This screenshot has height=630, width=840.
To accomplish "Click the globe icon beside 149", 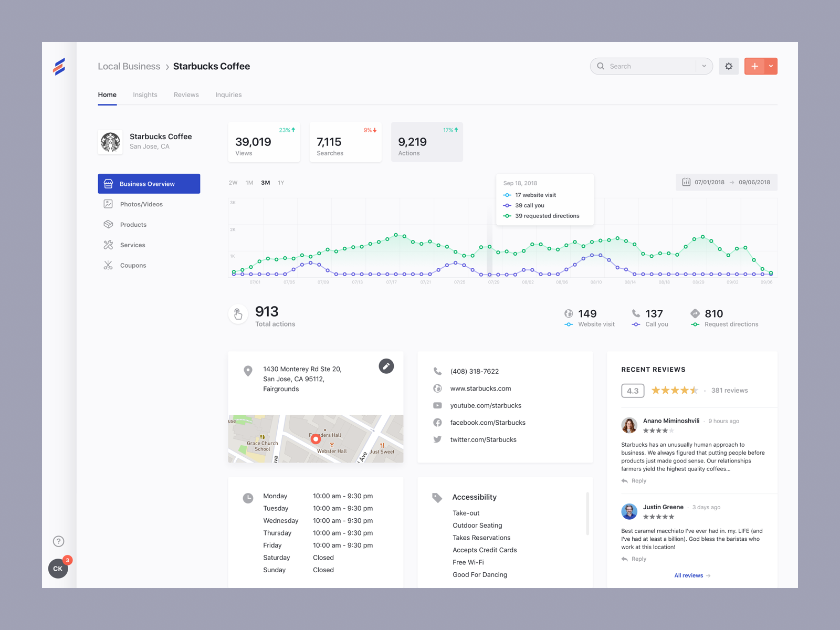I will [x=569, y=313].
